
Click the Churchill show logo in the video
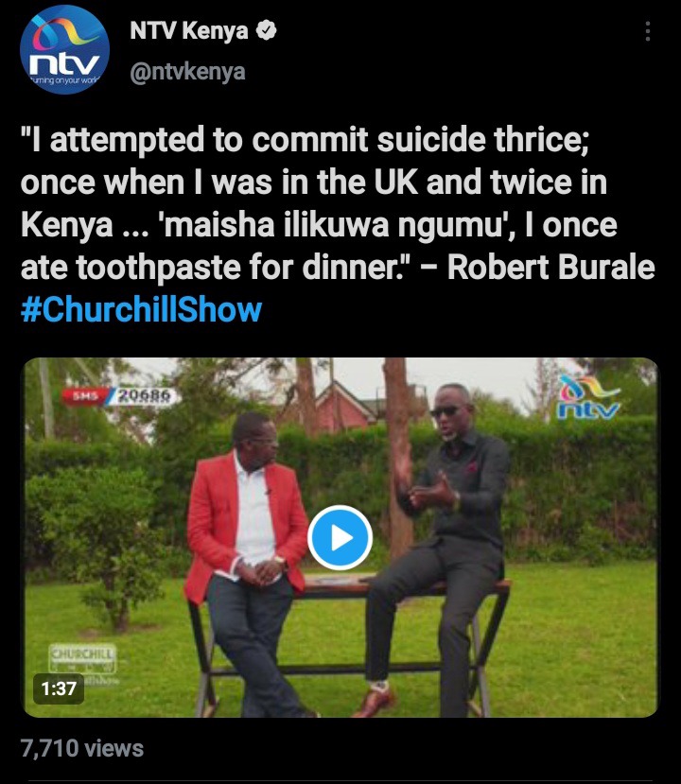[x=83, y=658]
